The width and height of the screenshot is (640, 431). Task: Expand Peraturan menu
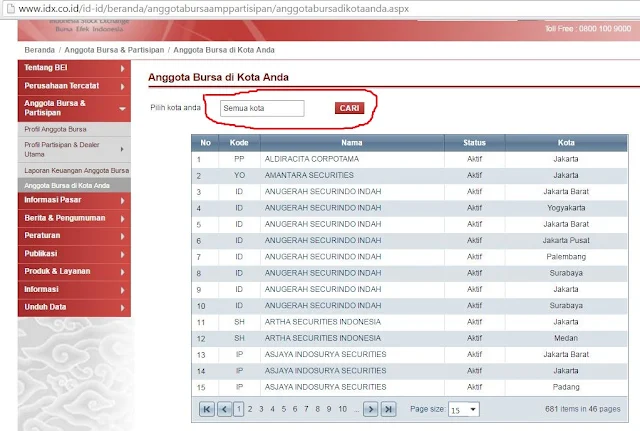click(122, 236)
